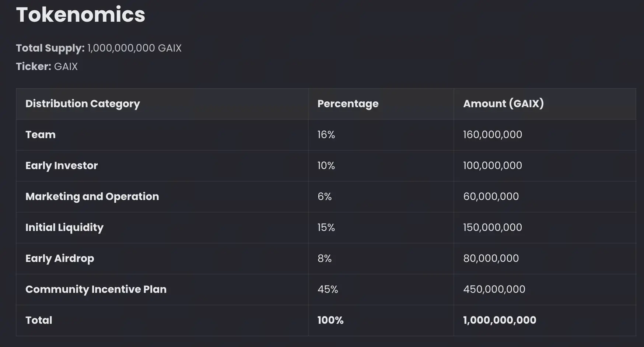This screenshot has height=347, width=644.
Task: Click the 80,000,000 Early Airdrop amount
Action: [x=491, y=259]
